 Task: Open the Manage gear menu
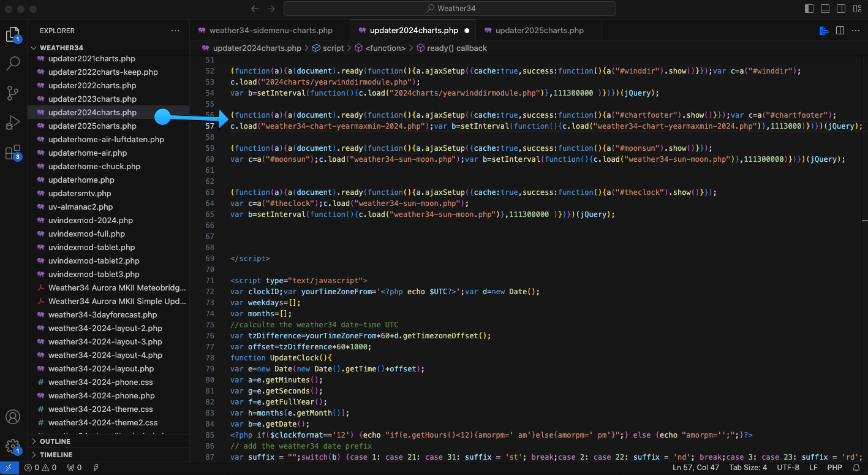click(x=13, y=446)
